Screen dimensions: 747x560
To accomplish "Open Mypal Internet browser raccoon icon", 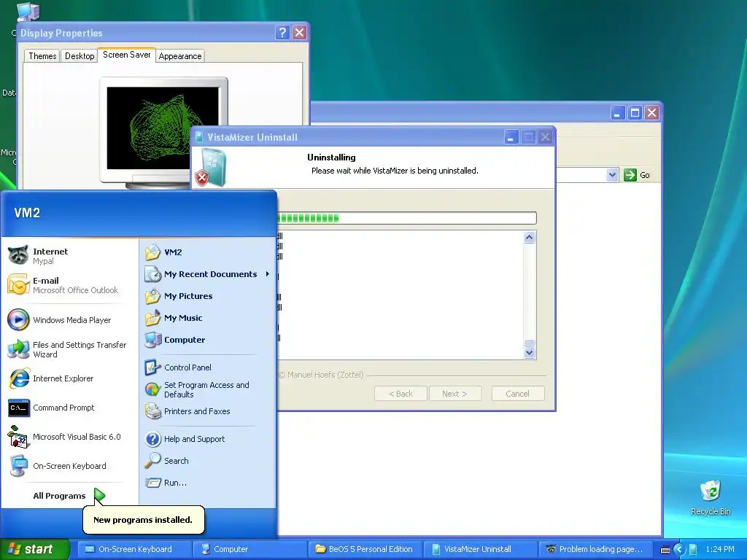I will 18,256.
